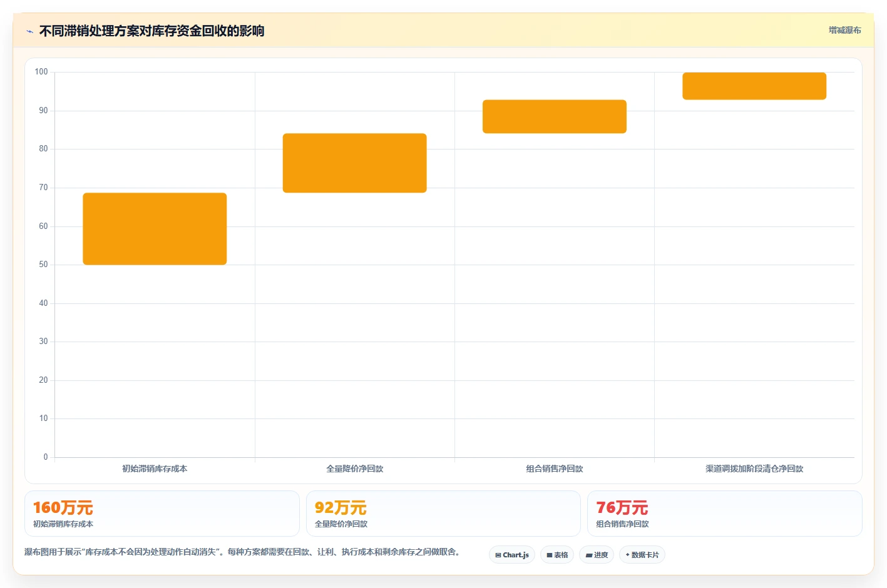Click the y-axis value 50

pyautogui.click(x=43, y=265)
